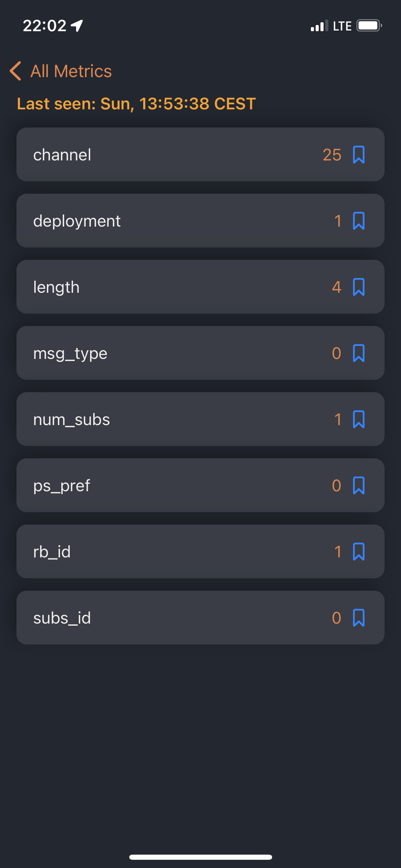Bookmark the subs_id metric
Image resolution: width=401 pixels, height=868 pixels.
click(x=359, y=618)
